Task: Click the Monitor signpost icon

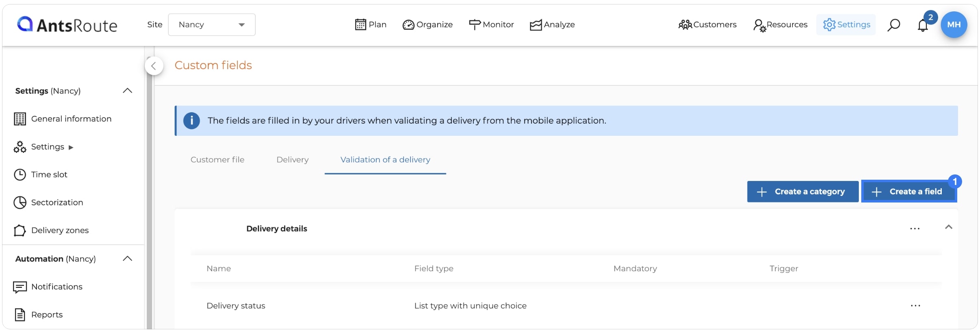Action: pos(475,25)
